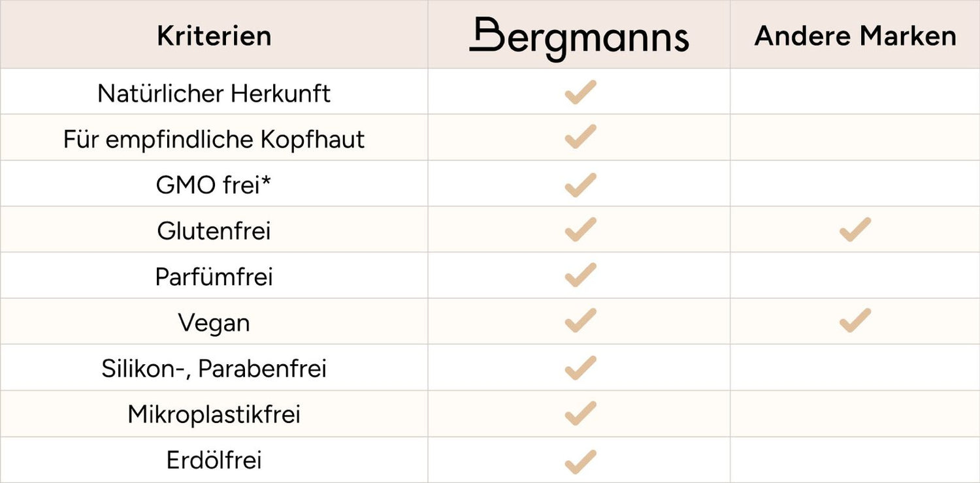Viewport: 980px width, 483px height.
Task: Click the Andere Marken column header
Action: point(855,36)
